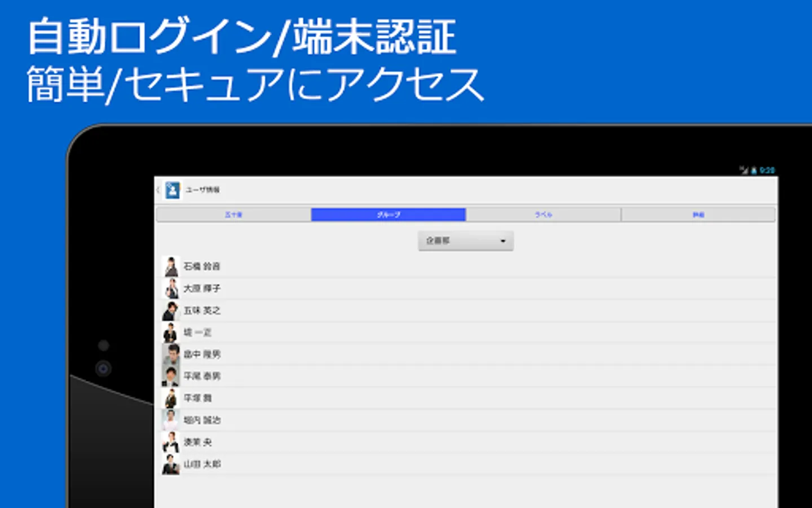Viewport: 812px width, 508px height.
Task: Choose the 平塚 user name
Action: (x=197, y=398)
